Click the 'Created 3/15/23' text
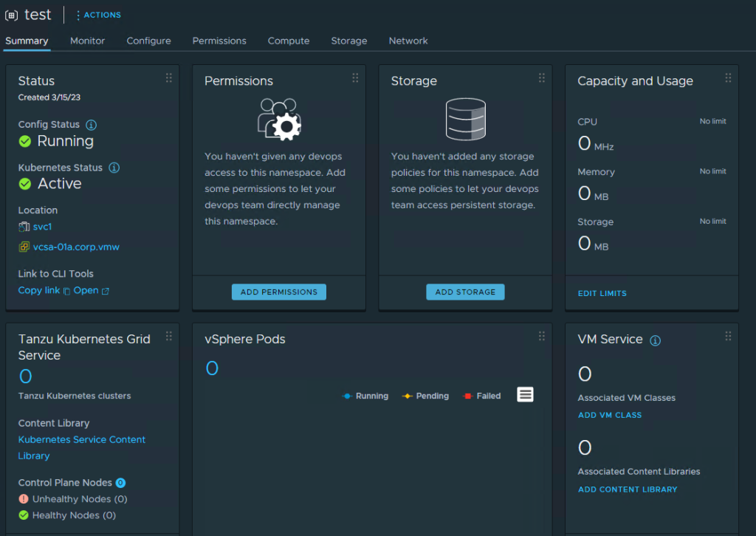The width and height of the screenshot is (756, 536). 49,97
